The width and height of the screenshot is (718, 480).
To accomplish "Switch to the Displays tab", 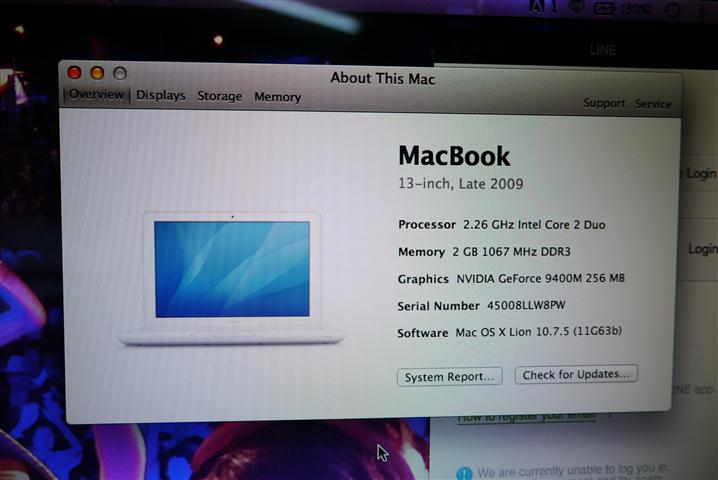I will (x=161, y=95).
